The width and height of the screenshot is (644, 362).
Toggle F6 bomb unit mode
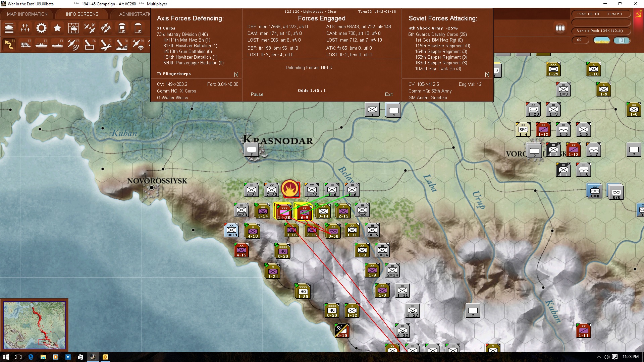[x=90, y=44]
